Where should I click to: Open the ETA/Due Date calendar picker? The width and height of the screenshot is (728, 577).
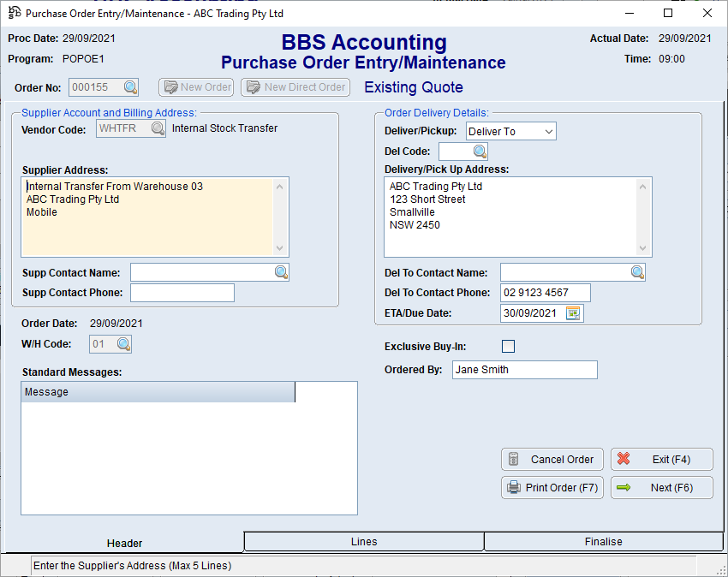click(x=573, y=313)
